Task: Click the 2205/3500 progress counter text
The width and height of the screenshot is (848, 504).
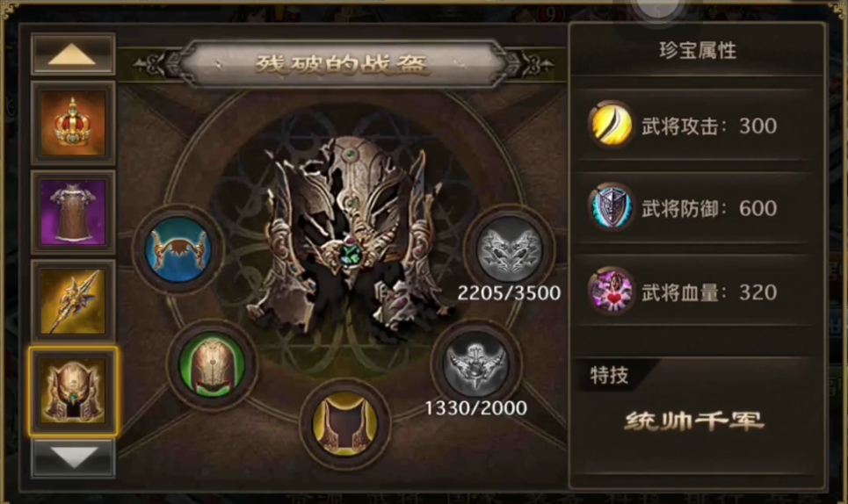Action: (509, 292)
